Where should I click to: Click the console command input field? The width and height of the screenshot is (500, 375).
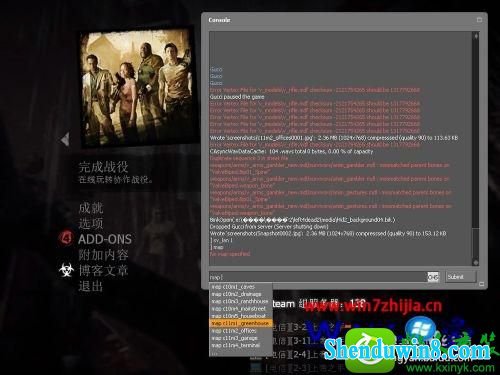point(318,277)
